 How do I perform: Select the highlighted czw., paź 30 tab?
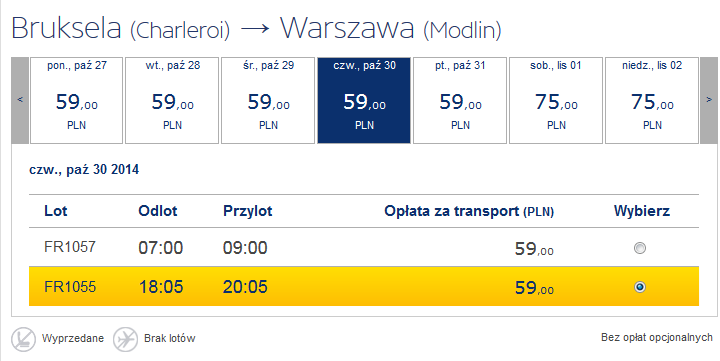[364, 100]
